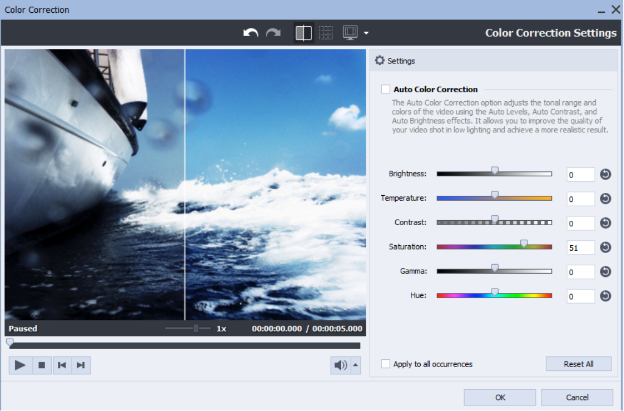
Task: Reset Gamma with its reset icon
Action: click(605, 271)
